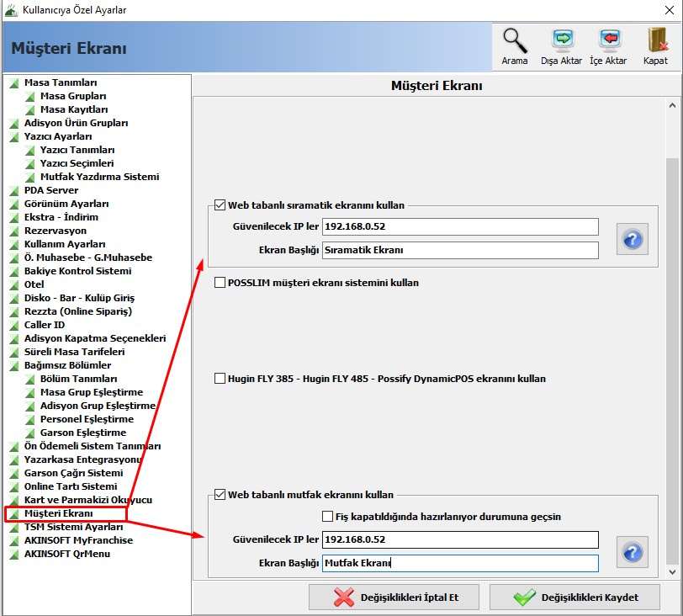
Task: Click the icon beside Masa Tanımları
Action: coord(14,82)
